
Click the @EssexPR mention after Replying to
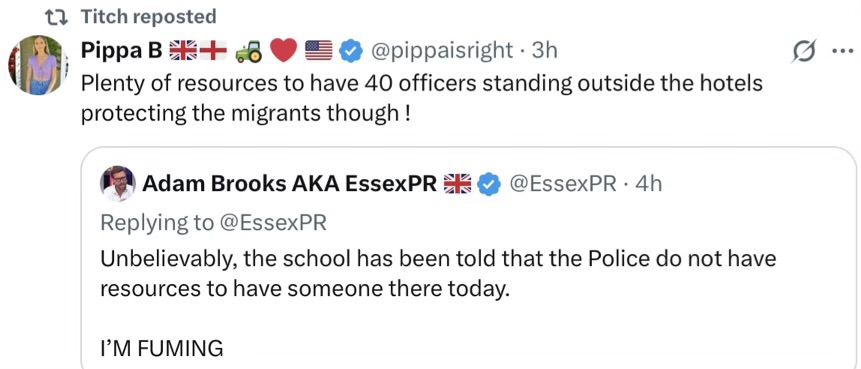[x=272, y=222]
